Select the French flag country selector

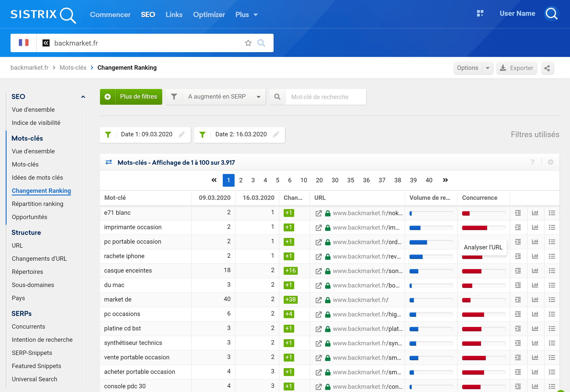24,43
